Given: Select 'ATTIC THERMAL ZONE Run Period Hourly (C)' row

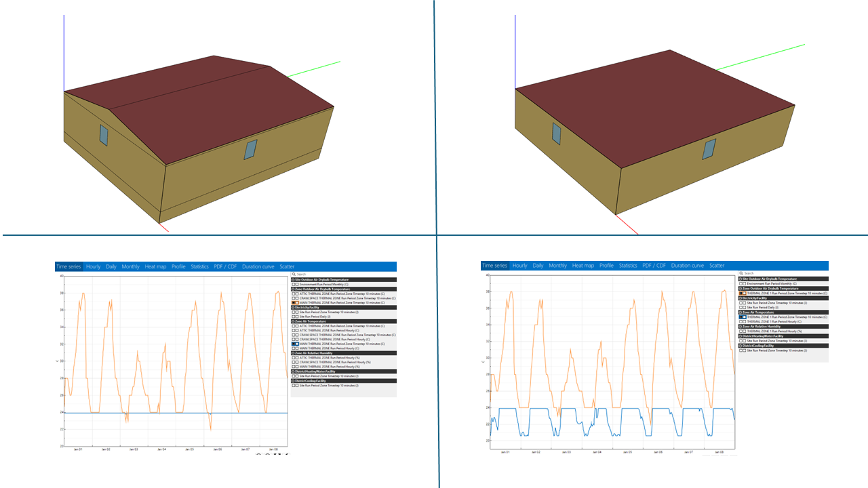Looking at the screenshot, I should 344,331.
